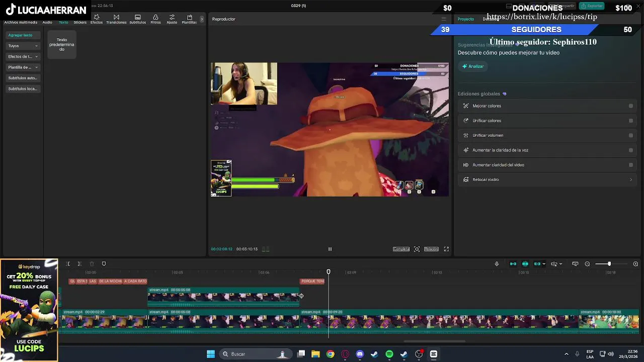This screenshot has height=362, width=644.
Task: Click the timeline playhead marker
Action: point(329,272)
